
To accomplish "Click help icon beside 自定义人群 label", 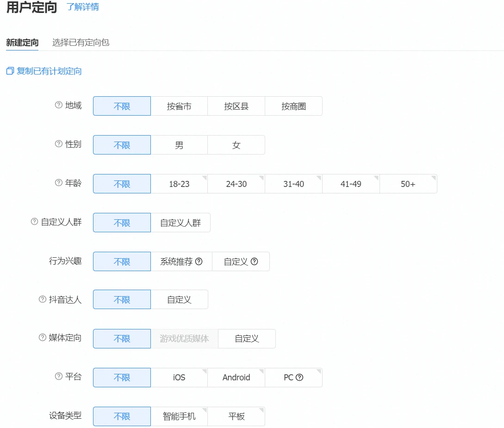I will click(x=34, y=222).
